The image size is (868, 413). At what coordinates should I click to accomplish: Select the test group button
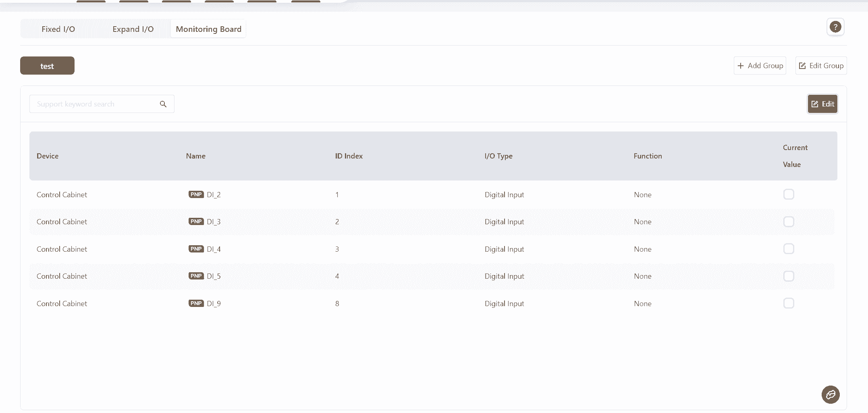coord(47,66)
